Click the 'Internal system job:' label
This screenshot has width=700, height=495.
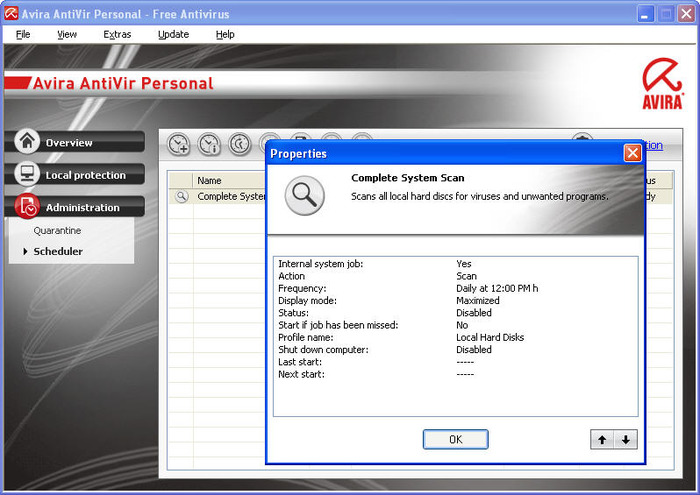tap(321, 264)
